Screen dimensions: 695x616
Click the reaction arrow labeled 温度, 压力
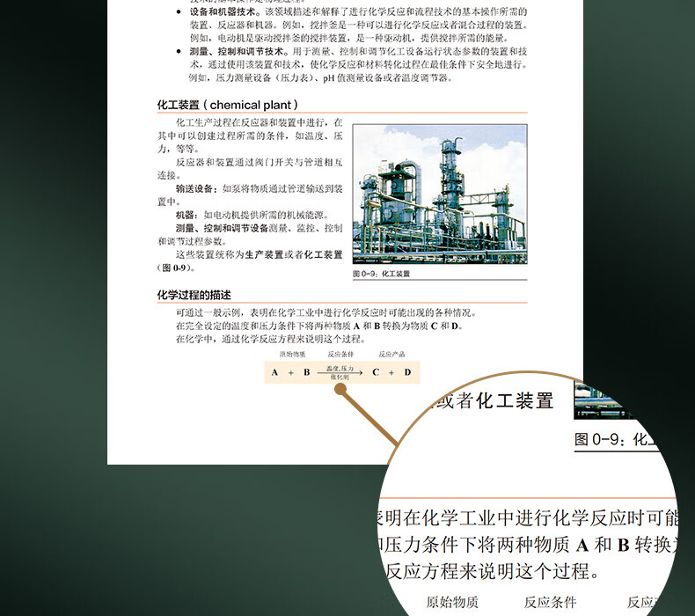coord(340,372)
